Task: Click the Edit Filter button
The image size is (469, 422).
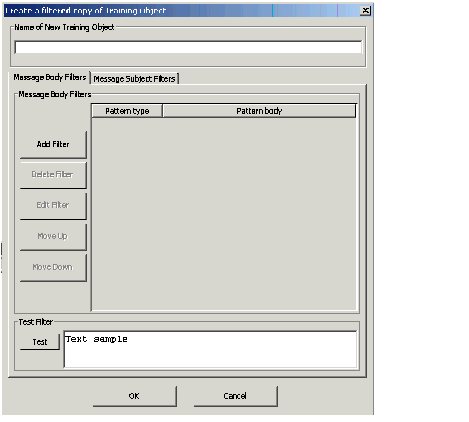Action: point(53,205)
